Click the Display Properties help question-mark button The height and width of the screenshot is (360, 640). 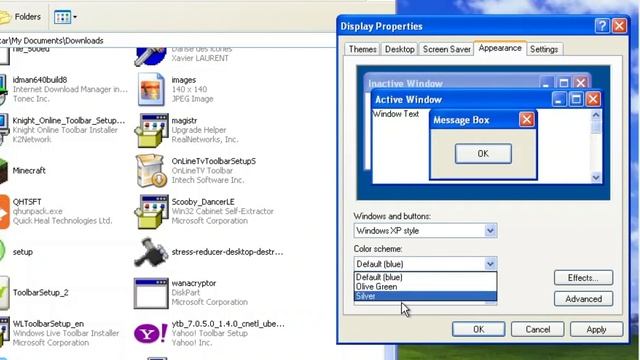[x=602, y=26]
